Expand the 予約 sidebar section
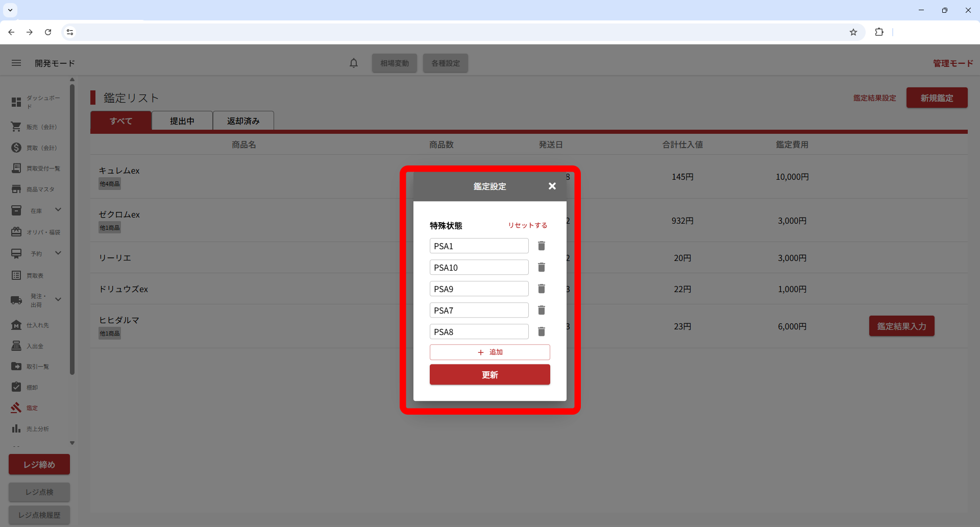This screenshot has width=980, height=527. click(58, 253)
